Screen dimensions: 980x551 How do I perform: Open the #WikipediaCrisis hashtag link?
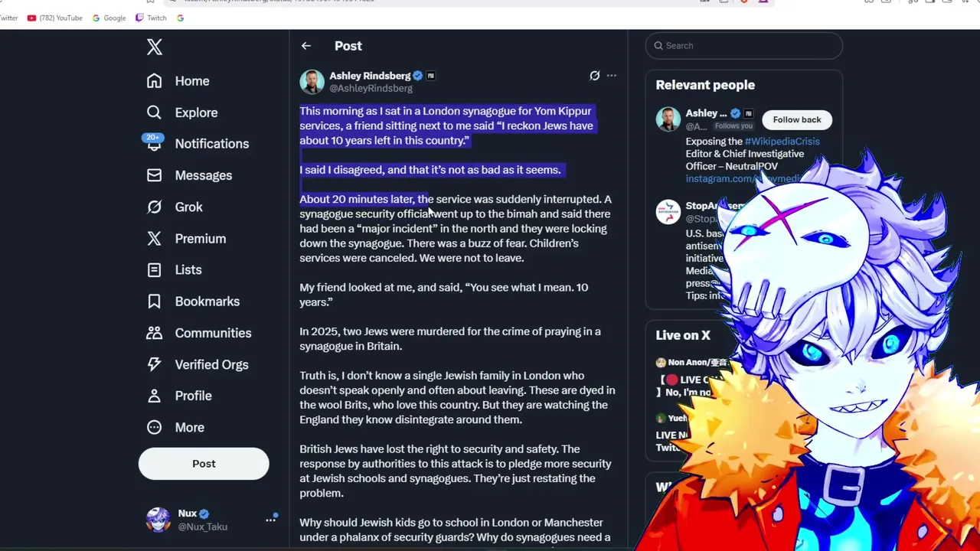782,142
